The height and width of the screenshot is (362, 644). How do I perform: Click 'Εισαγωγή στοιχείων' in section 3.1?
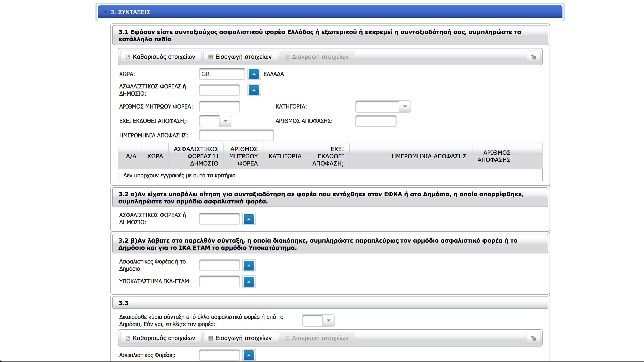click(x=240, y=57)
